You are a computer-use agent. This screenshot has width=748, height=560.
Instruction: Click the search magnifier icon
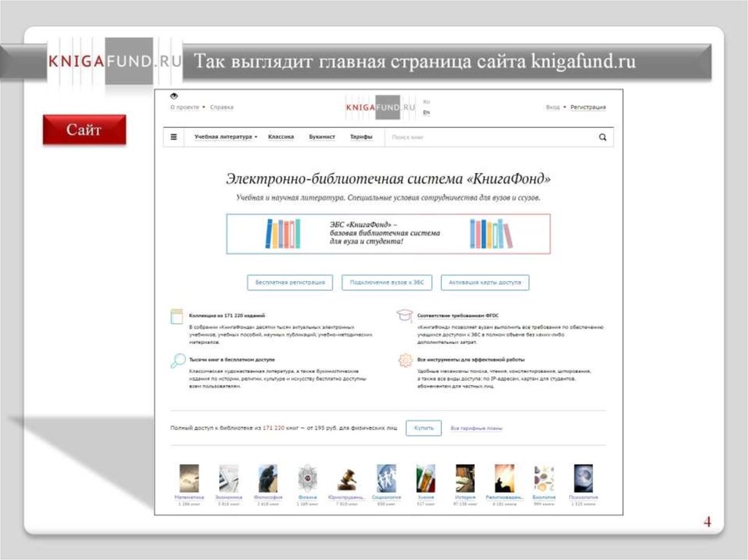tap(603, 137)
